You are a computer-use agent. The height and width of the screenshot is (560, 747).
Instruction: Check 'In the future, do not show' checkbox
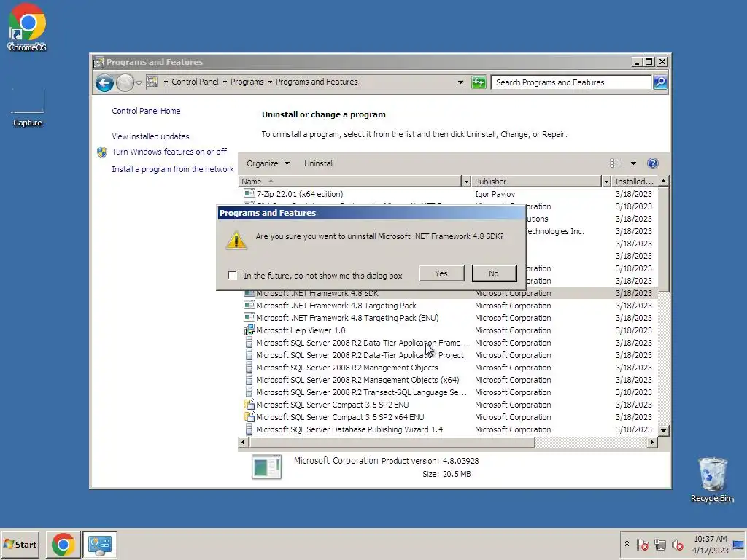(x=232, y=275)
